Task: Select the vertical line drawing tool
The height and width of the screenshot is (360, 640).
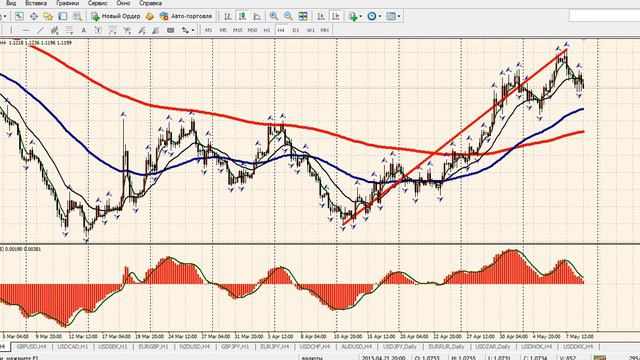Action: (x=11, y=30)
